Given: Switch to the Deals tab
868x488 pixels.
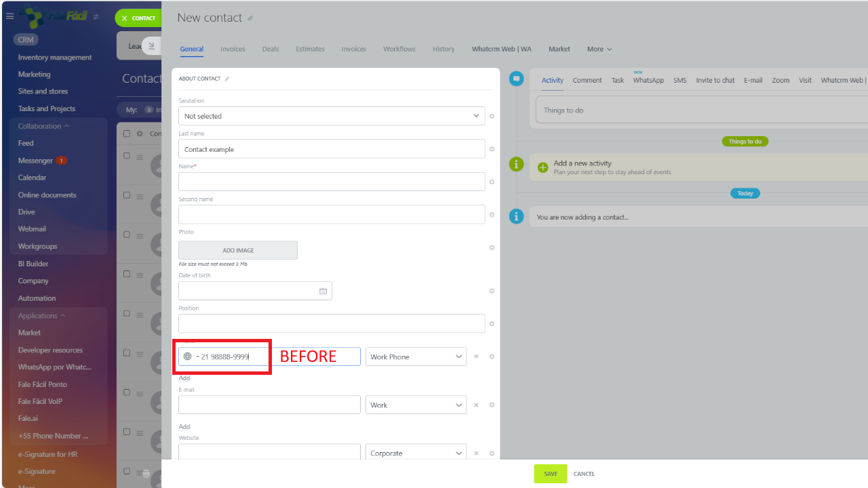Looking at the screenshot, I should tap(270, 49).
